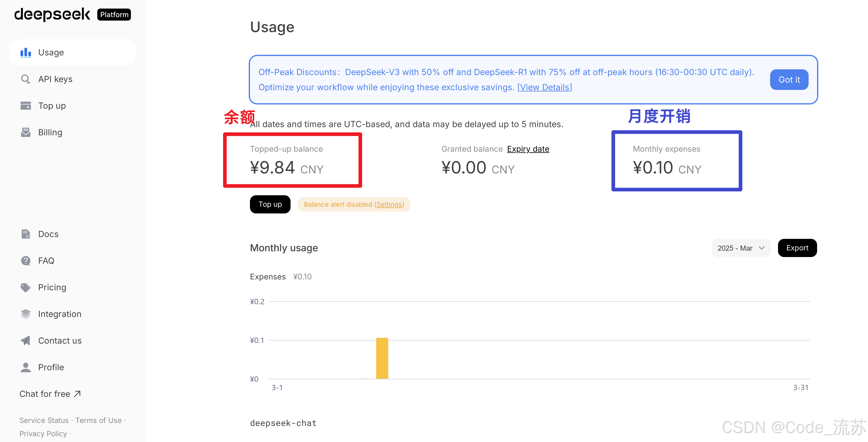
Task: Click the Pricing tag icon
Action: [x=26, y=287]
